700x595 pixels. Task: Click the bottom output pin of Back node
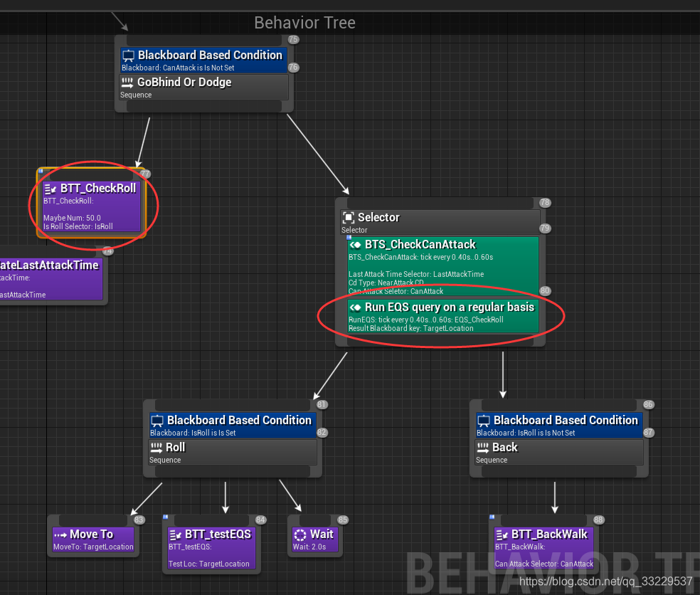point(559,472)
